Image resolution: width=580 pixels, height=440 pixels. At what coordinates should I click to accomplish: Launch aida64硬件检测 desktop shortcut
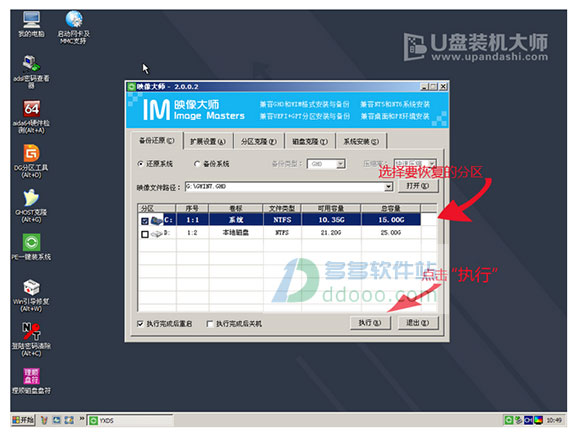pyautogui.click(x=31, y=117)
